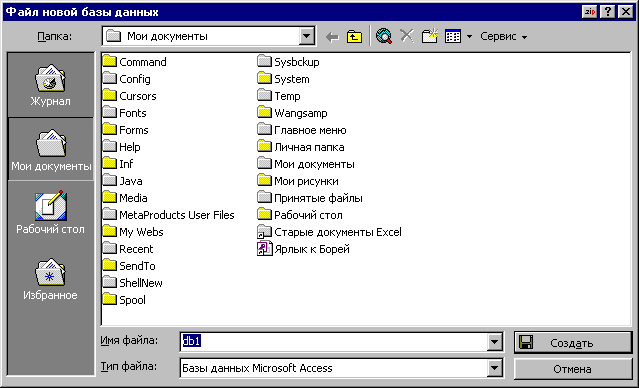The image size is (639, 388).
Task: Select the Java folder
Action: pos(123,181)
